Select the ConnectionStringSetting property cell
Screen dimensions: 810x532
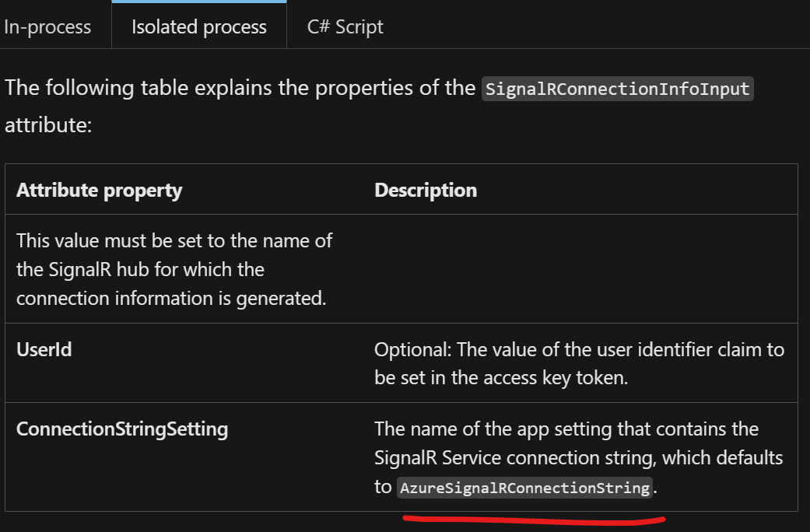click(184, 457)
